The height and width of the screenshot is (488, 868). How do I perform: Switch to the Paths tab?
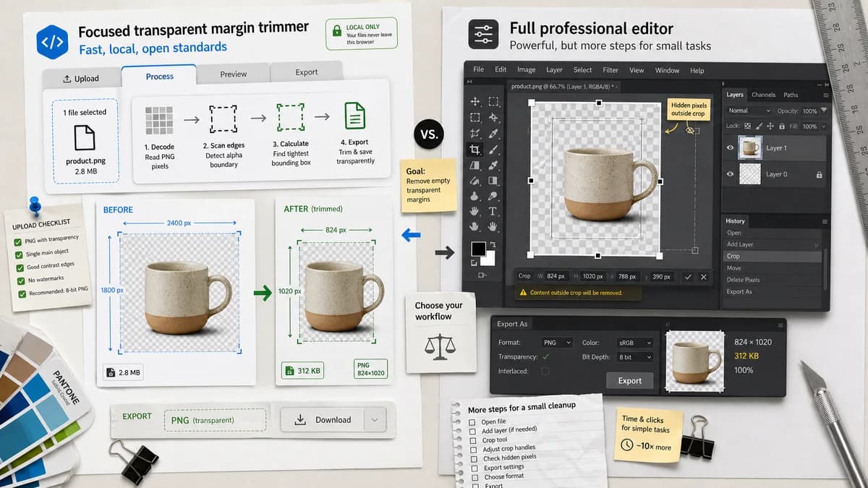[x=791, y=95]
